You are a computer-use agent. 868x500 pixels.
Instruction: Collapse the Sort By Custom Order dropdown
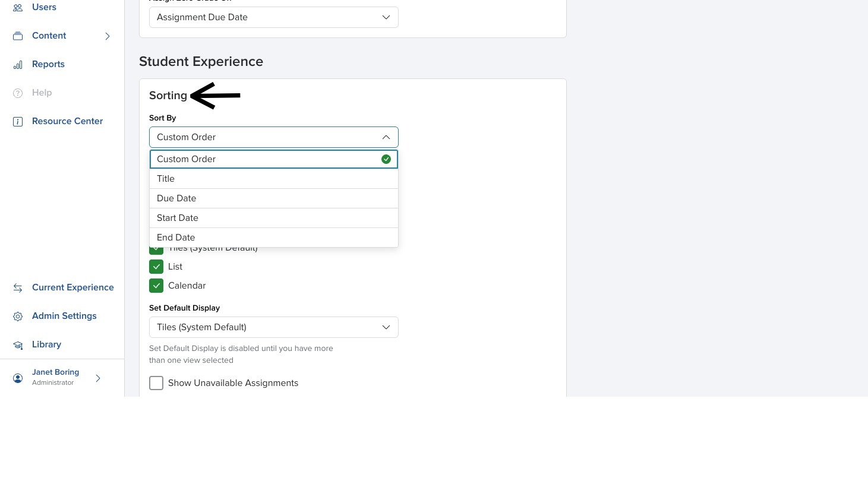(274, 137)
